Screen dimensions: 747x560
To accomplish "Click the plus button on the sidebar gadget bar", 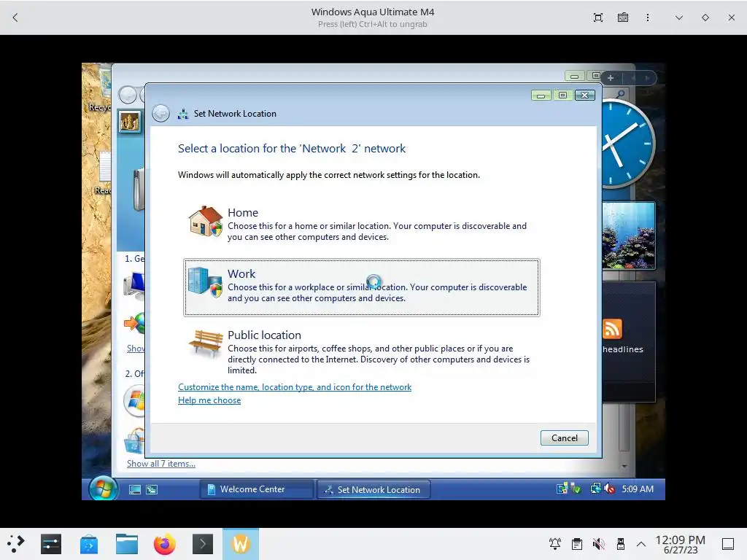I will pyautogui.click(x=611, y=77).
